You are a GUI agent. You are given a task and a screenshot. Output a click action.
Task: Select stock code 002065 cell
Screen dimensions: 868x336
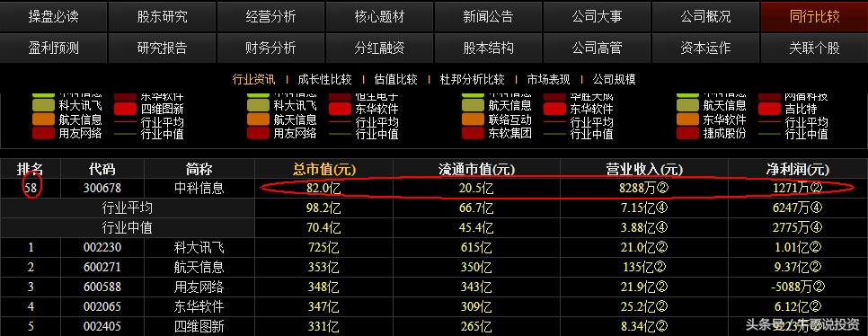[102, 306]
